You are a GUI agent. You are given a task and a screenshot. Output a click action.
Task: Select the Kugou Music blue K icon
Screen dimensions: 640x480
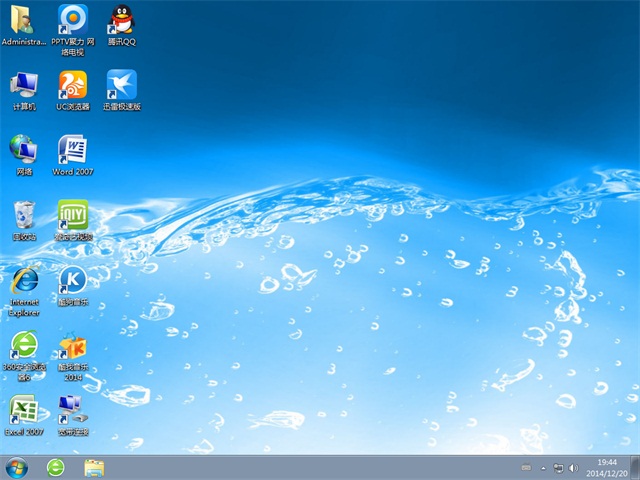72,280
